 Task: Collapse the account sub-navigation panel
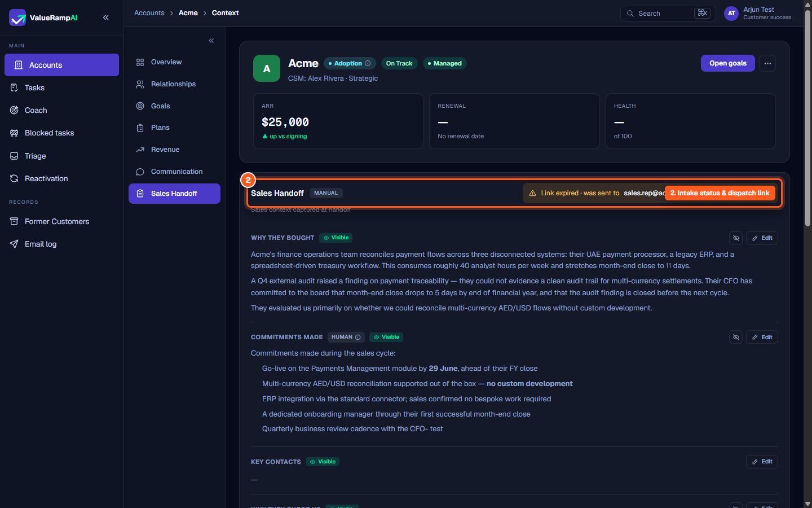coord(211,41)
